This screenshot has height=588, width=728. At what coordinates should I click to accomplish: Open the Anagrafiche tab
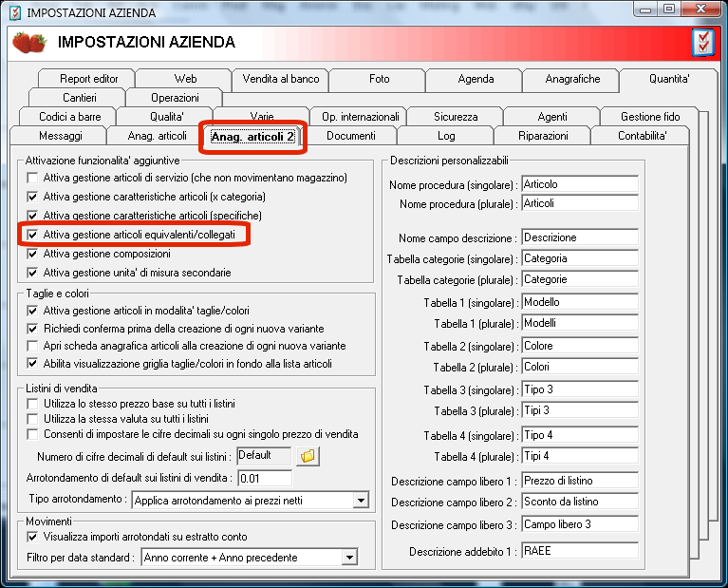pos(572,79)
